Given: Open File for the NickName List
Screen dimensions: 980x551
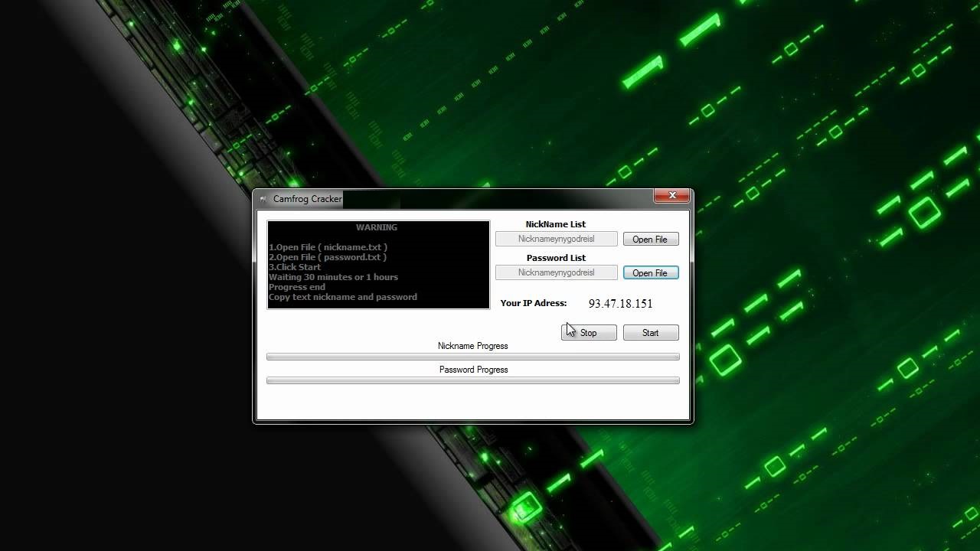Looking at the screenshot, I should point(650,240).
